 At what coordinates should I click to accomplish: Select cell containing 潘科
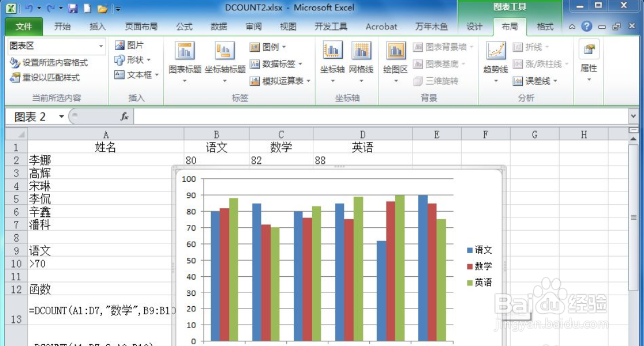(x=100, y=224)
